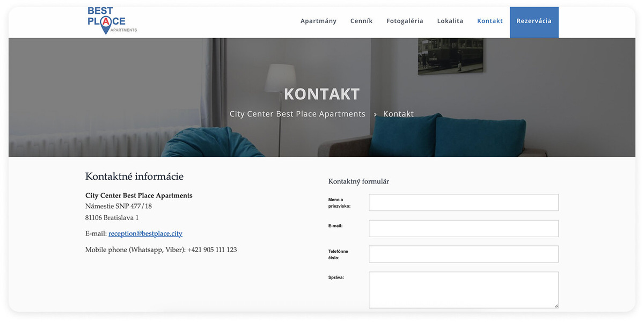Open the Apartmány menu item
The height and width of the screenshot is (322, 644).
pyautogui.click(x=318, y=21)
